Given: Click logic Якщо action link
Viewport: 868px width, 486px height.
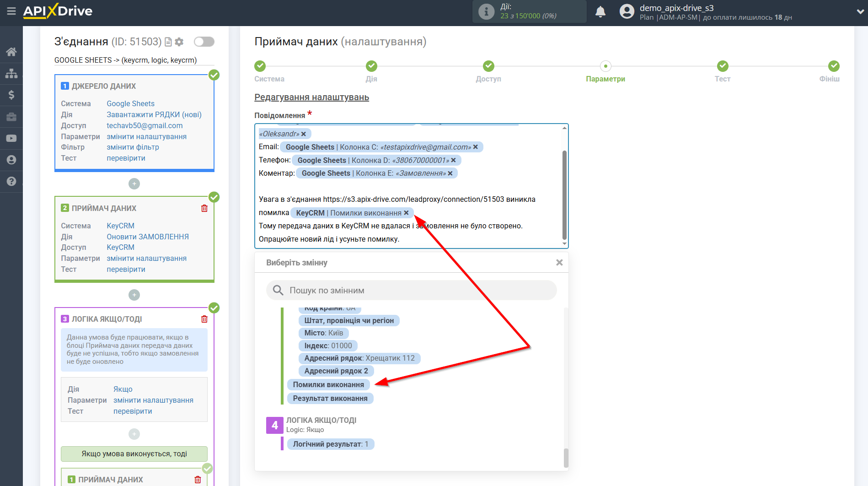Looking at the screenshot, I should 123,389.
